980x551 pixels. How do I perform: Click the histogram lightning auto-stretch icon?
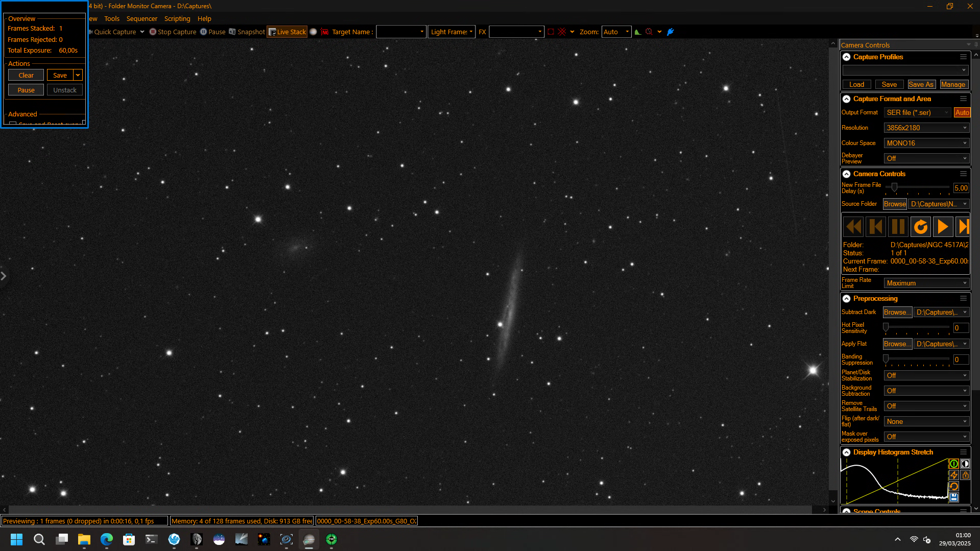coord(953,475)
